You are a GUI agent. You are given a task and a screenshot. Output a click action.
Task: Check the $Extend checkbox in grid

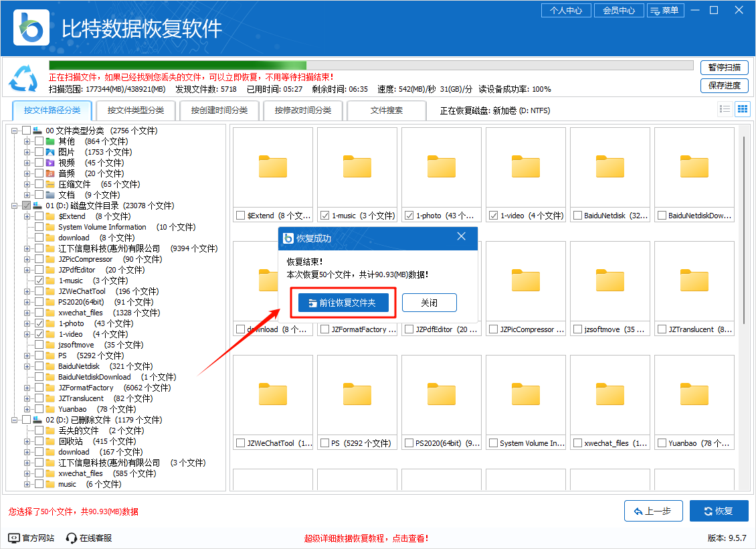241,216
